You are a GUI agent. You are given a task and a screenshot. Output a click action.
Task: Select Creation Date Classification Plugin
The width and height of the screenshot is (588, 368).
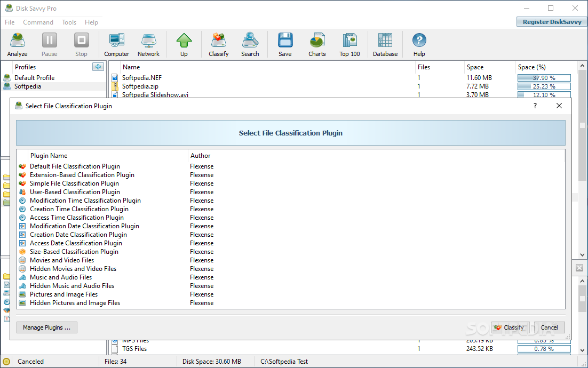(78, 235)
